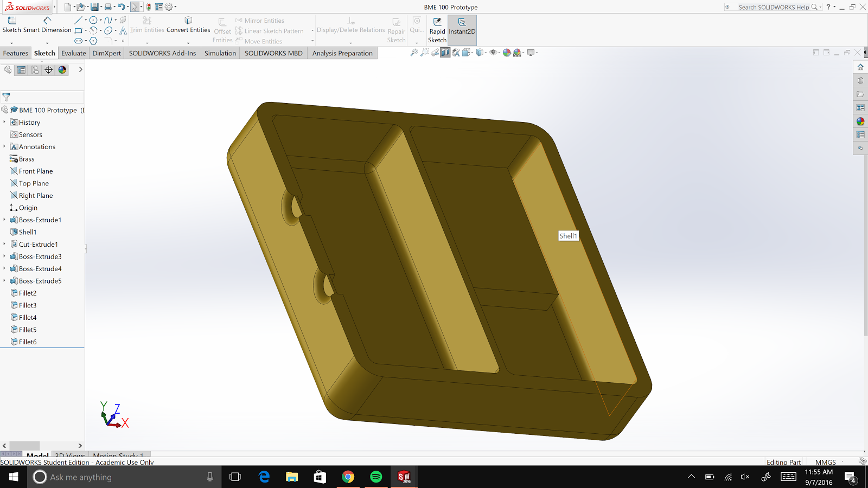The image size is (868, 488).
Task: Expand the Annotations folder
Action: [4, 147]
